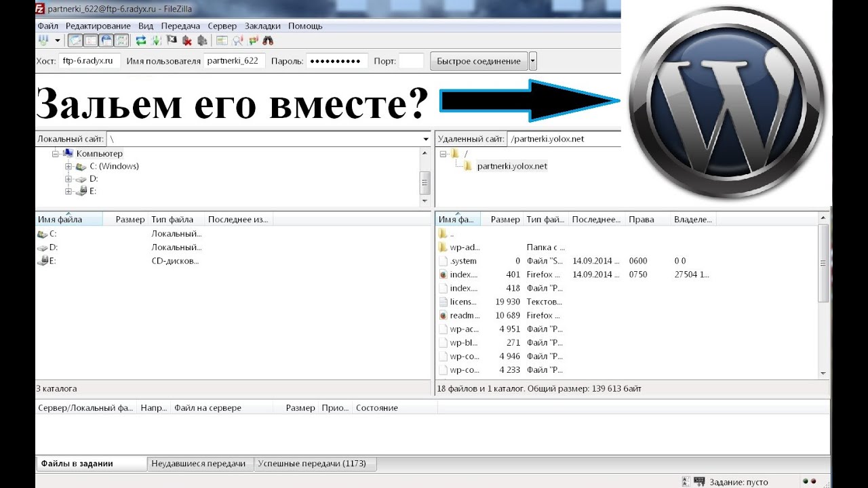
Task: Toggle the remote directory tree display
Action: pyautogui.click(x=106, y=41)
